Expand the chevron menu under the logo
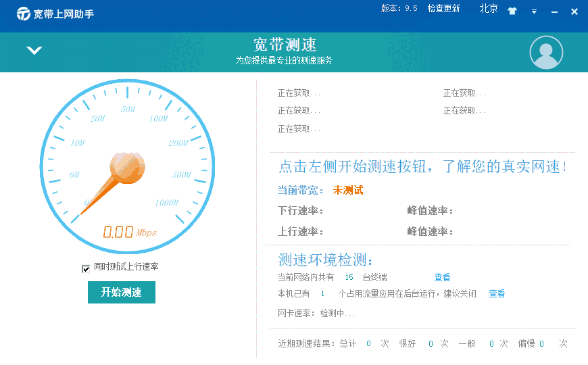Screen dimensions: 588x365 pos(34,50)
